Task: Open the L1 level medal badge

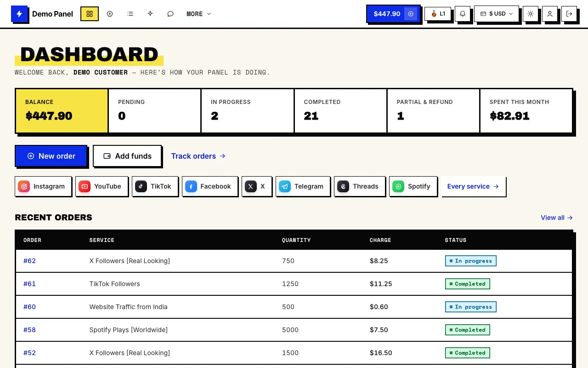Action: pyautogui.click(x=438, y=14)
